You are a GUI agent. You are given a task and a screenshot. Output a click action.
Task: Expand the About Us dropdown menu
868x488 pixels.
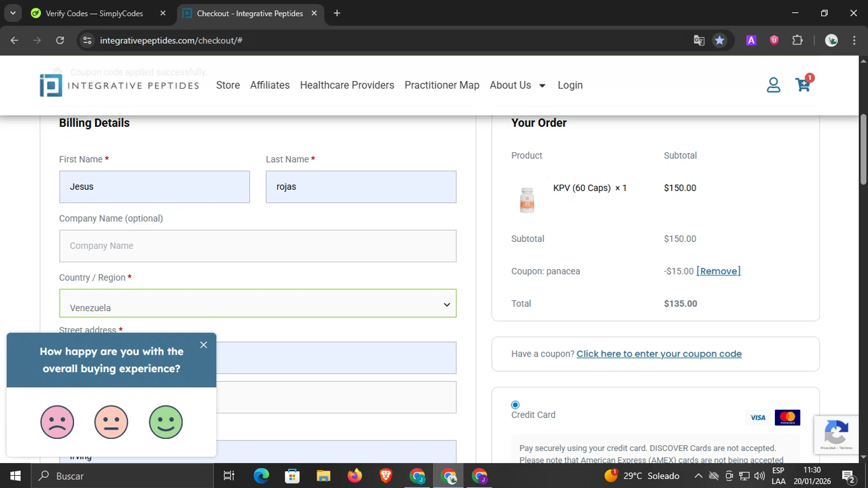(517, 85)
